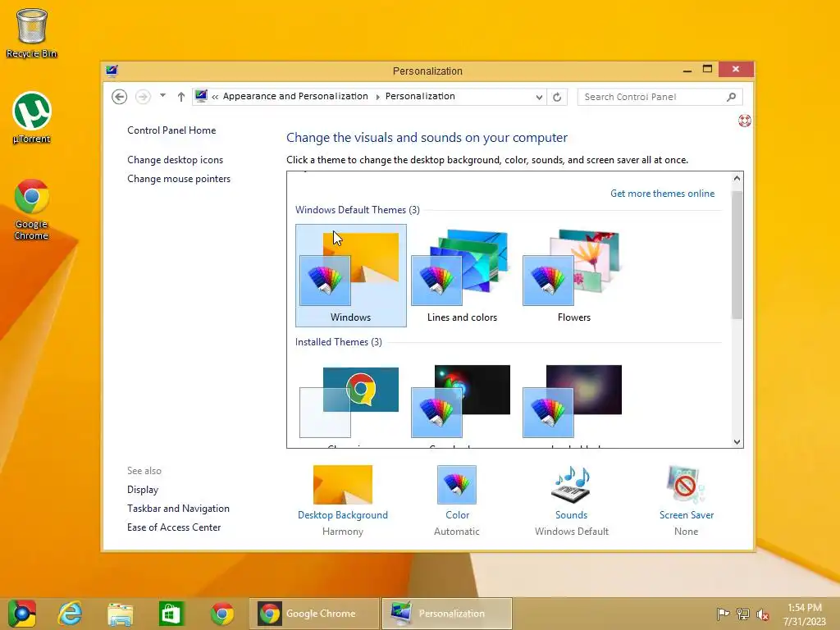Open the Action Center flag icon
This screenshot has height=630, width=840.
pyautogui.click(x=723, y=614)
